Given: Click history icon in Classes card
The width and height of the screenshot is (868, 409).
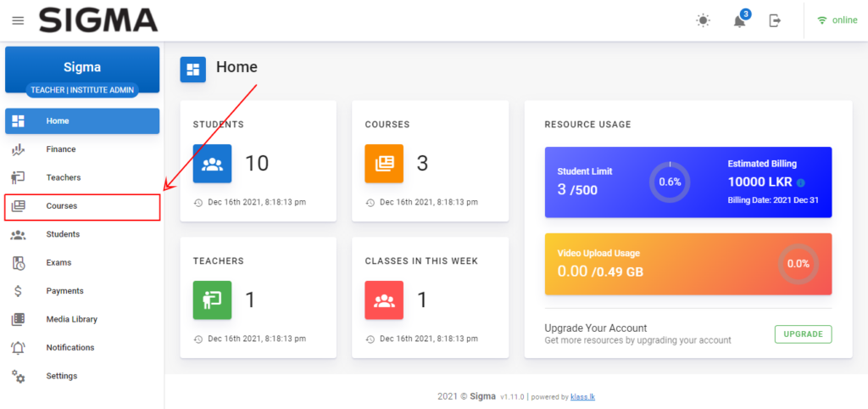Looking at the screenshot, I should click(370, 339).
